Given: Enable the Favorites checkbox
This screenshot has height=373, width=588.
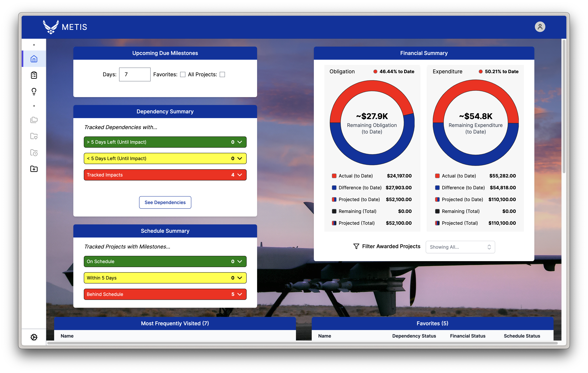Looking at the screenshot, I should click(x=183, y=74).
